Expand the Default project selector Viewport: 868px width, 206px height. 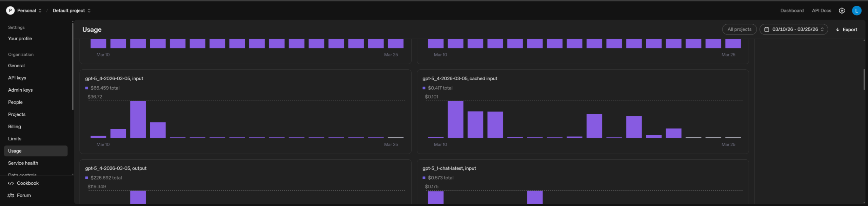coord(72,10)
